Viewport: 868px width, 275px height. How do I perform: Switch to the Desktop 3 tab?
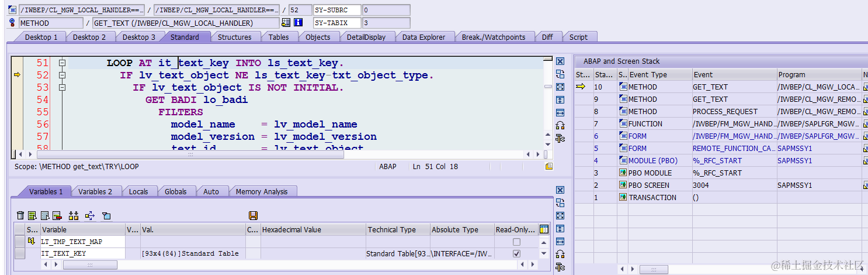(x=139, y=37)
